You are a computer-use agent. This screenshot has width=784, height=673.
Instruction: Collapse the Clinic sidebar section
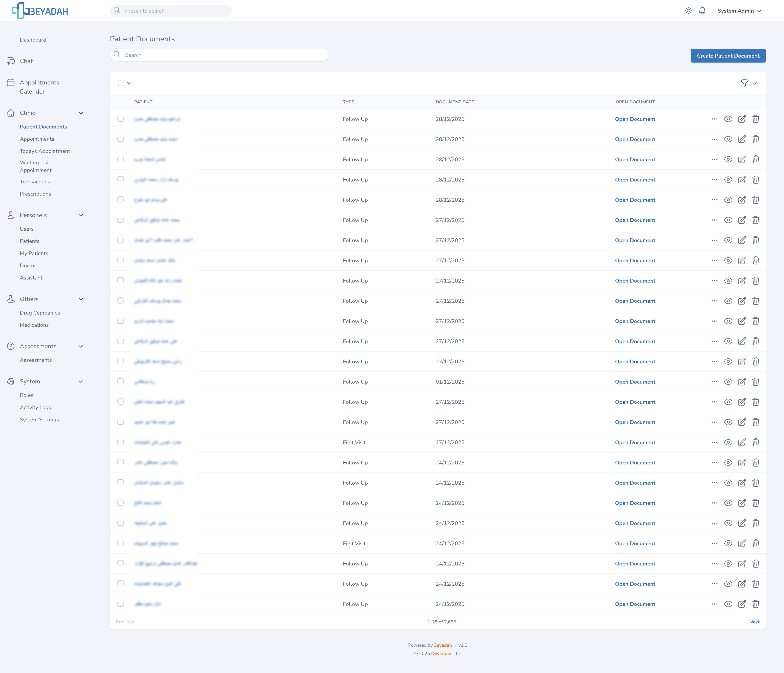coord(81,113)
